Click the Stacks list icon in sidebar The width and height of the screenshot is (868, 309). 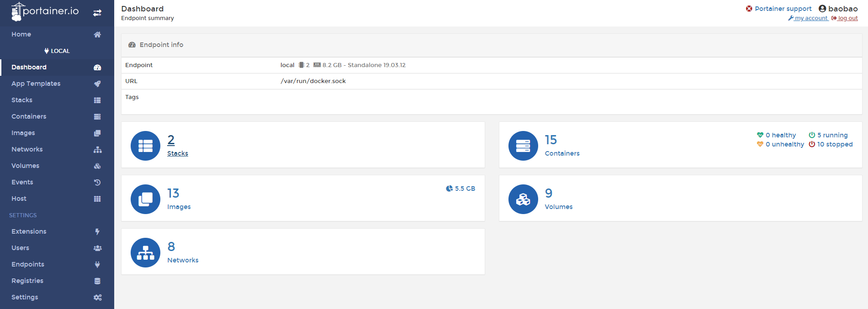[x=97, y=100]
